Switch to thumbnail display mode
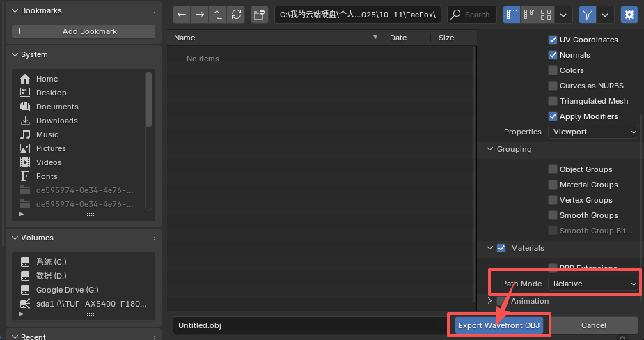This screenshot has width=644, height=340. coord(547,15)
